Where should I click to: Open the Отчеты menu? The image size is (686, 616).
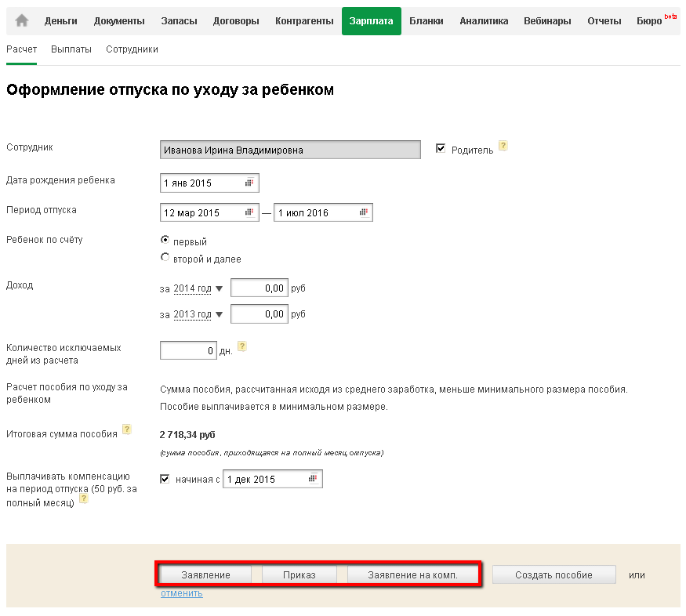pos(604,21)
